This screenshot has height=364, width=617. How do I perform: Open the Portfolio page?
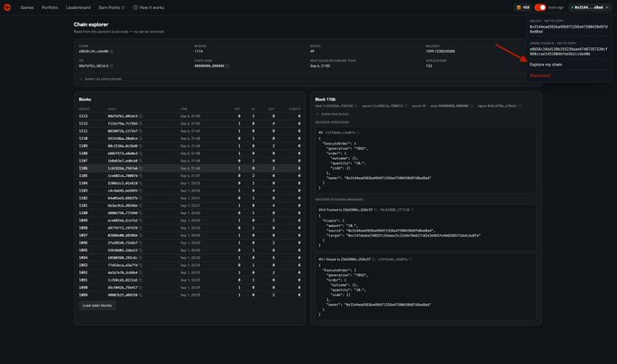50,7
